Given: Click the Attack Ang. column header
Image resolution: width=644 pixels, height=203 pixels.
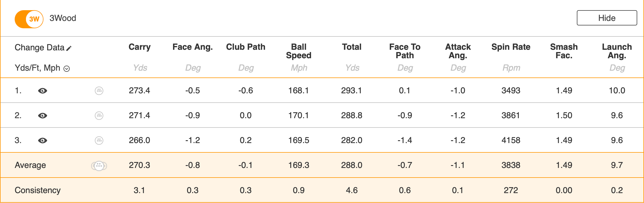Looking at the screenshot, I should tap(458, 51).
